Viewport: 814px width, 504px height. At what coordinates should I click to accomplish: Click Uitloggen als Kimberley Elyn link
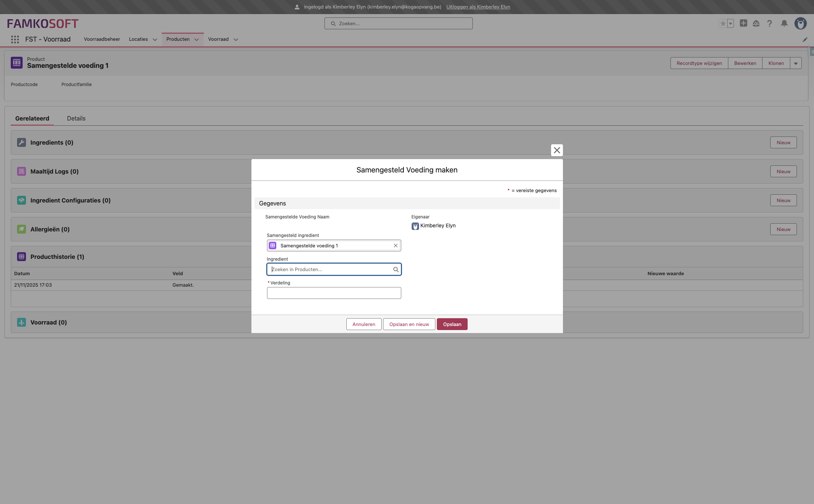(x=478, y=7)
